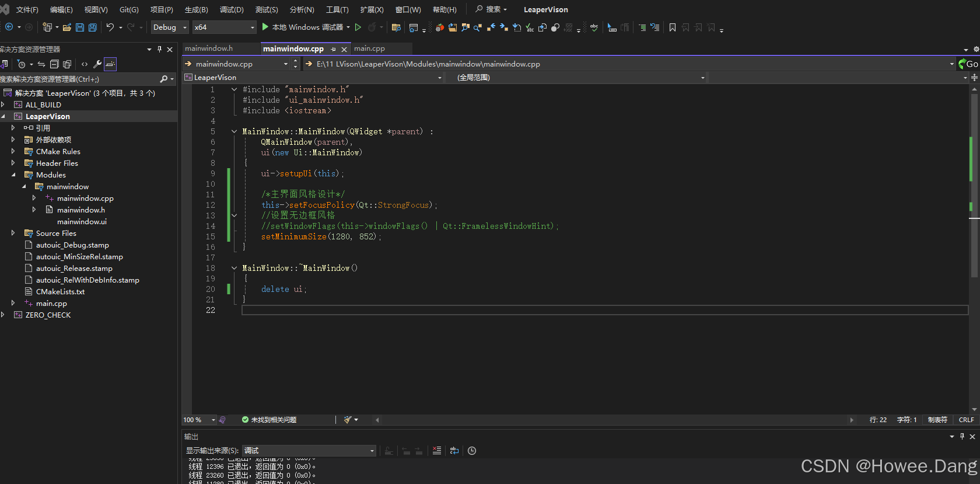Toggle auto-hide pin on Solution Explorer

pos(159,50)
